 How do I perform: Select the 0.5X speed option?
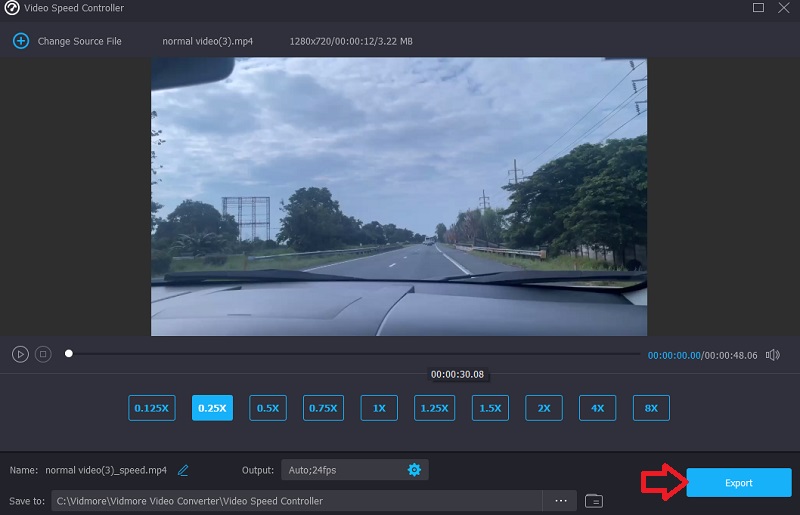(268, 408)
